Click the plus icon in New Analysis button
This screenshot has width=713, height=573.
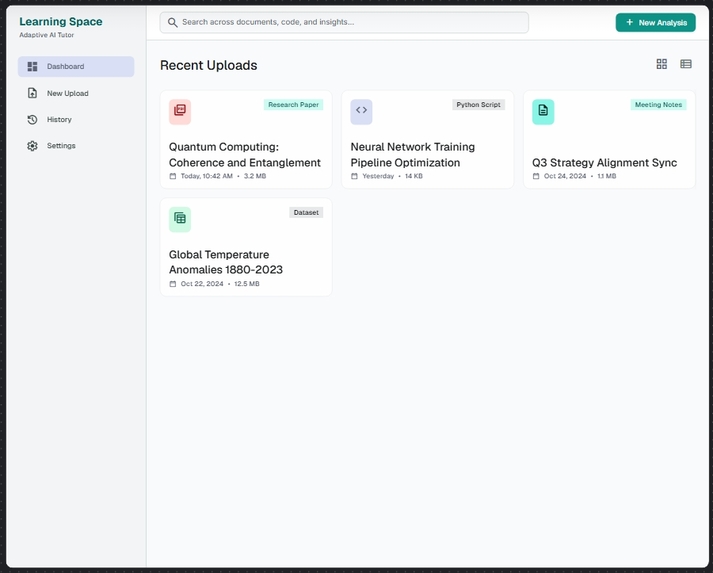(629, 22)
